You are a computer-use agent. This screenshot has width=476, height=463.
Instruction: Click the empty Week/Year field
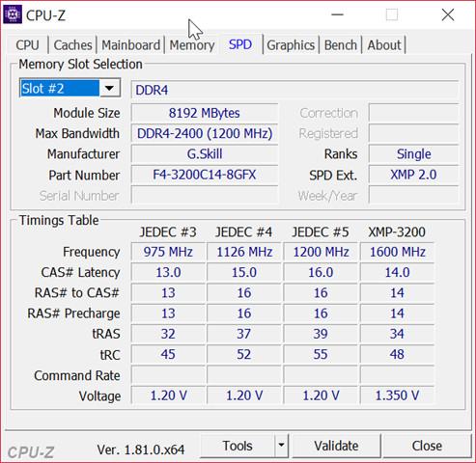pos(413,195)
